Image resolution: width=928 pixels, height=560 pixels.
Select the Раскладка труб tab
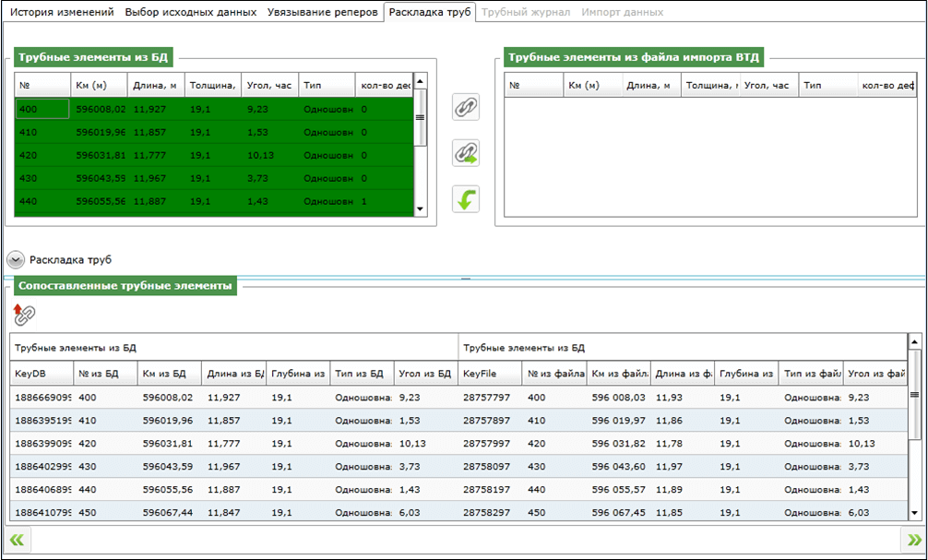[430, 12]
